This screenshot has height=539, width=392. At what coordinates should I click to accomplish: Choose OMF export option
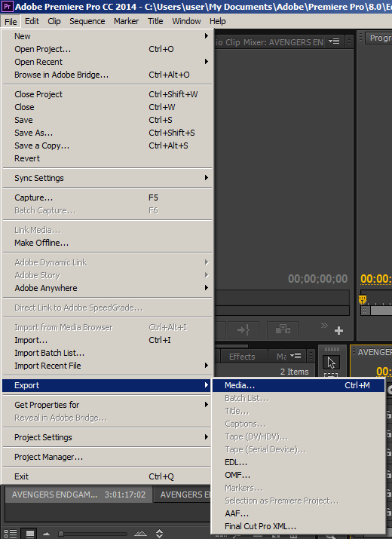(x=298, y=475)
